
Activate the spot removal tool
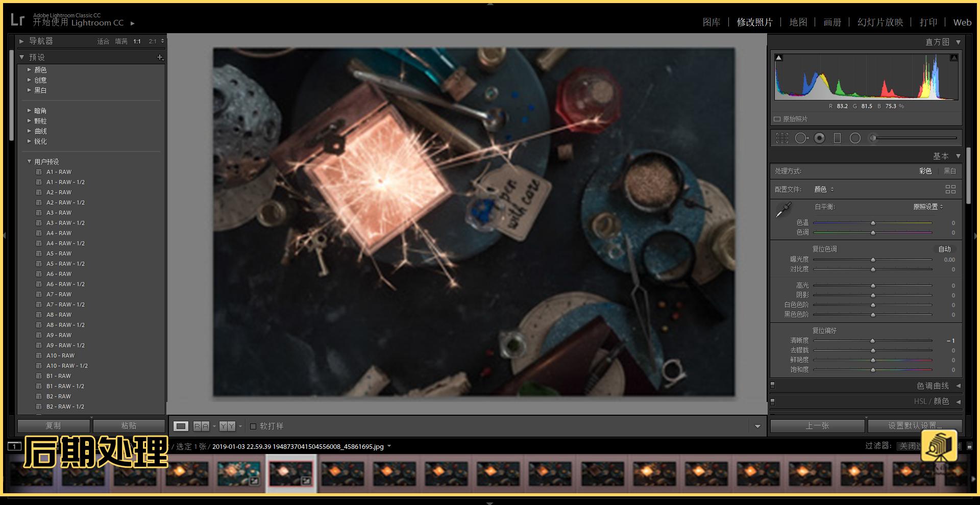tap(801, 138)
